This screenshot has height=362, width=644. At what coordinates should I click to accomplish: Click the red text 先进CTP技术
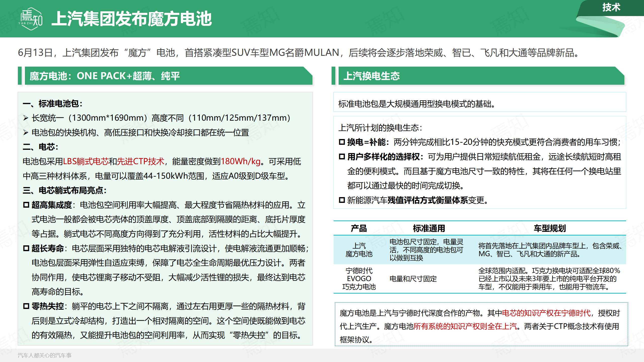pos(140,161)
